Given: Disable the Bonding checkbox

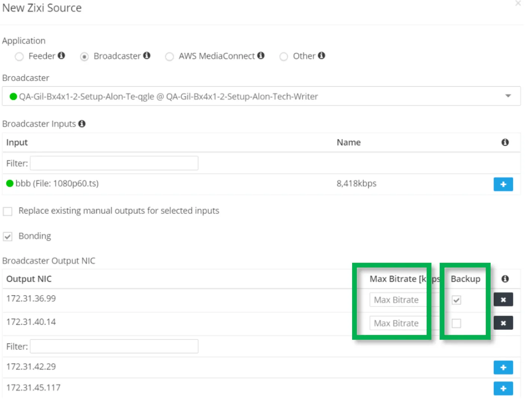Looking at the screenshot, I should pos(8,237).
